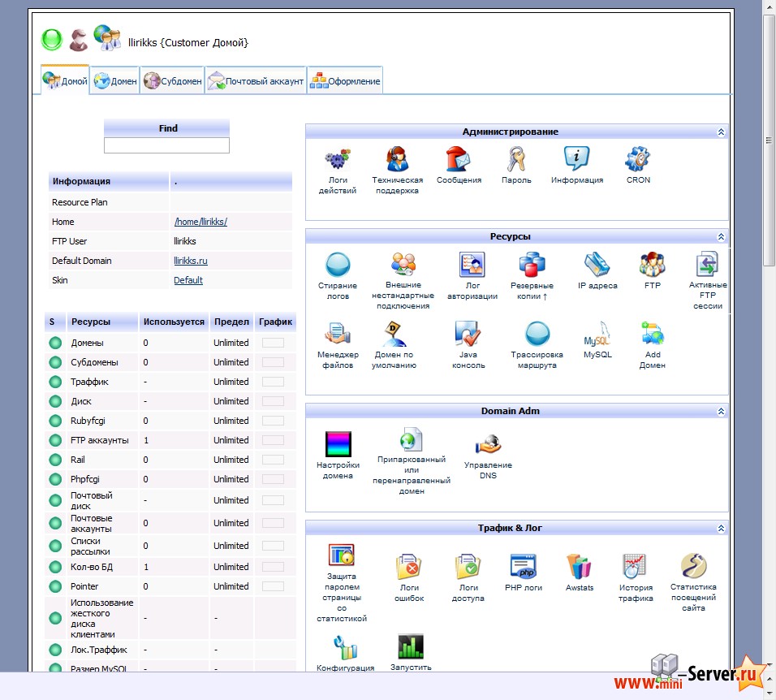Click the green status icon beside Домены

pos(55,343)
